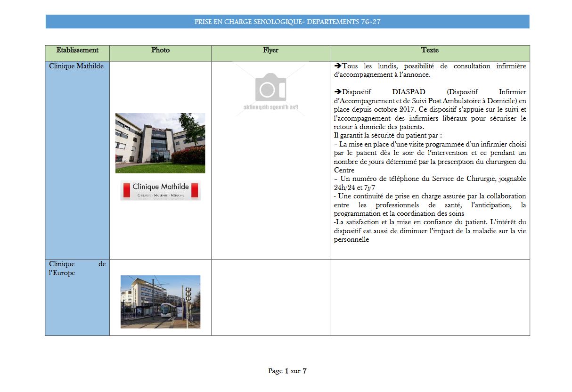Click the "PRISE EN CHARGE SENOLOGIQUE" title banner
This screenshot has width=572, height=392.
[287, 22]
